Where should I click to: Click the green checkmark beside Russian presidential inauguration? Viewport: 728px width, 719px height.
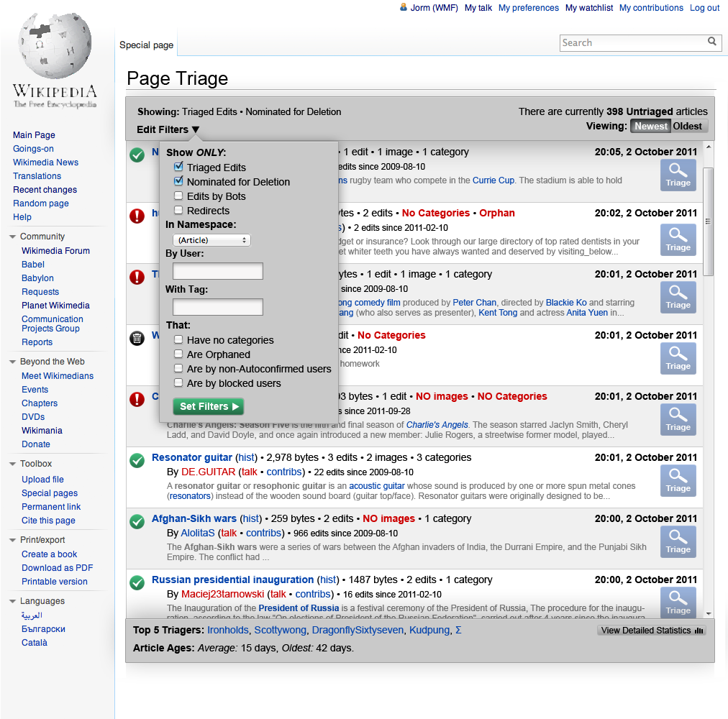coord(137,582)
